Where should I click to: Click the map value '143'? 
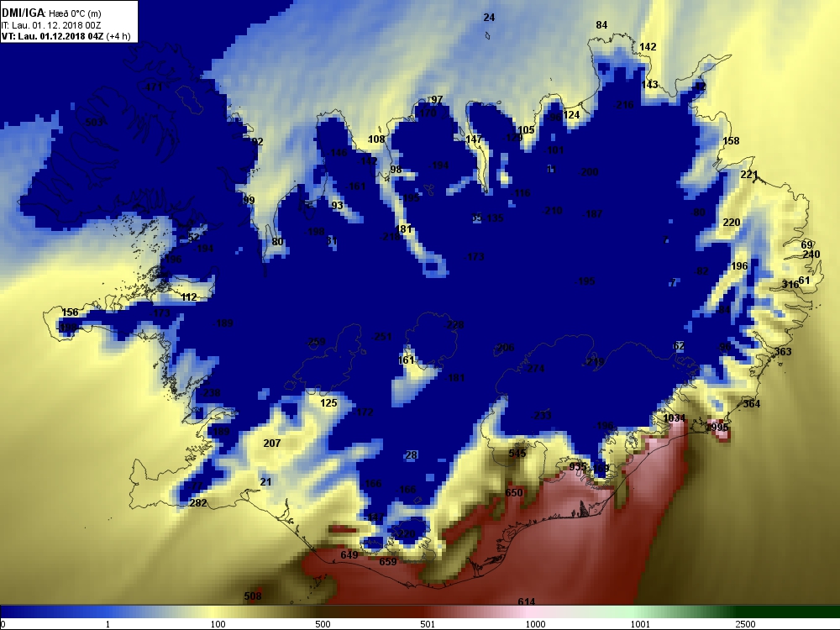point(650,85)
